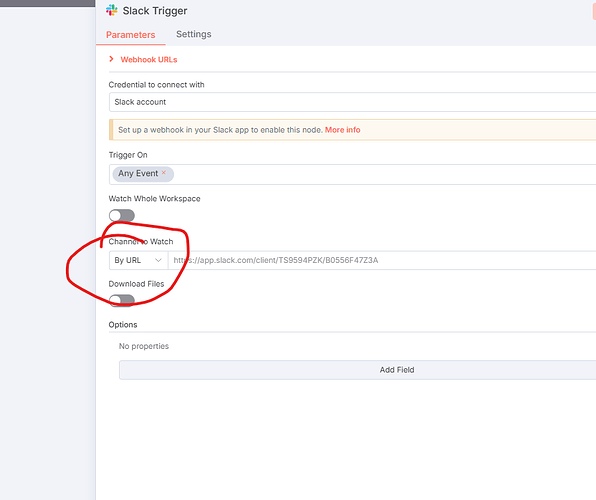
Task: Click the Trigger On multi-select field
Action: 352,175
